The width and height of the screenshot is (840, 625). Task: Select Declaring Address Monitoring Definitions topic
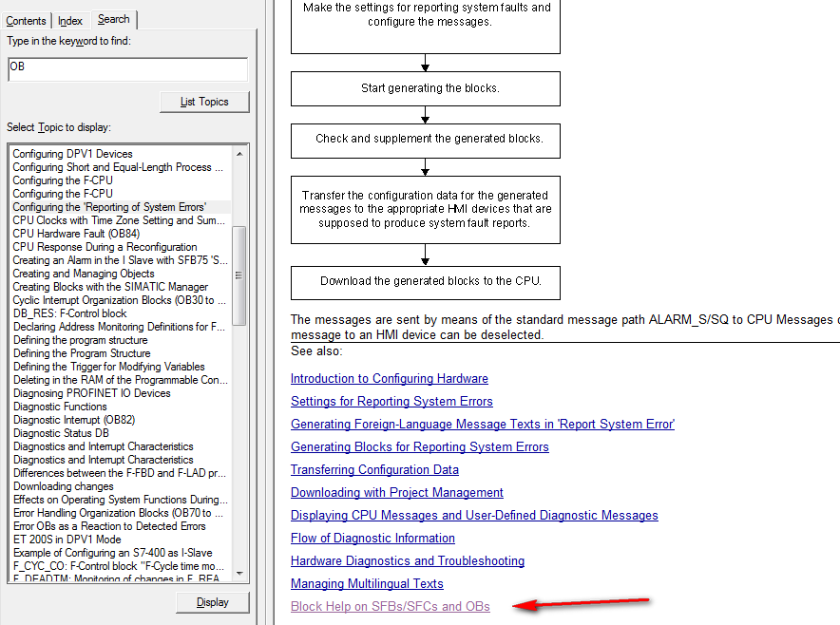click(119, 327)
